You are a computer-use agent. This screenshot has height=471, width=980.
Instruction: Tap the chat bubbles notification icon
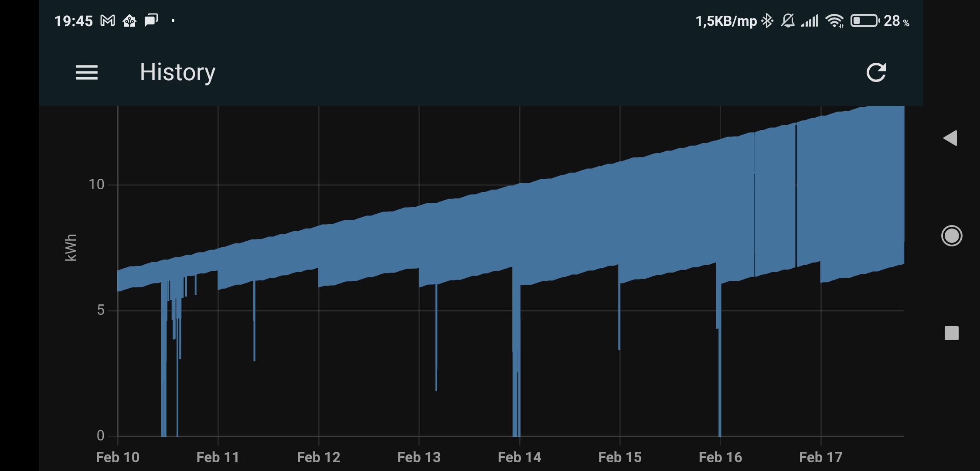click(x=151, y=20)
